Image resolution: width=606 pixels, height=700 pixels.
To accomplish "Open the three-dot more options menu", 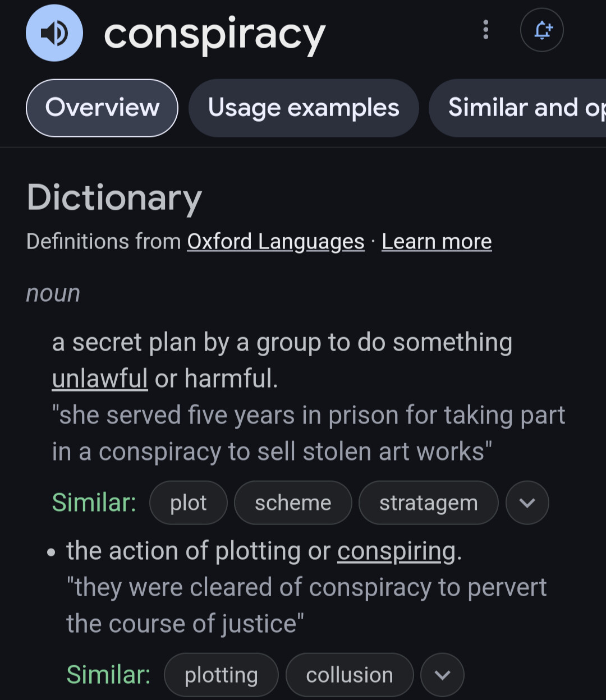I will (x=486, y=30).
